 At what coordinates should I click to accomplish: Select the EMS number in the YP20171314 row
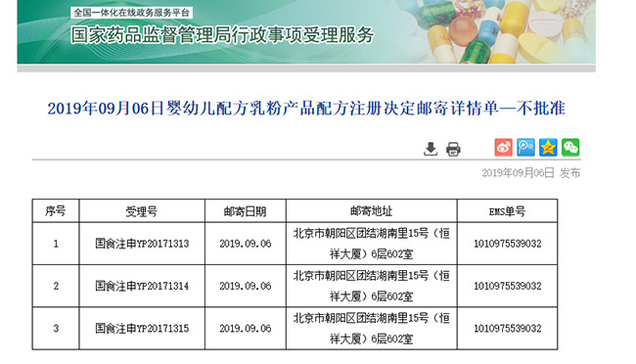(508, 286)
